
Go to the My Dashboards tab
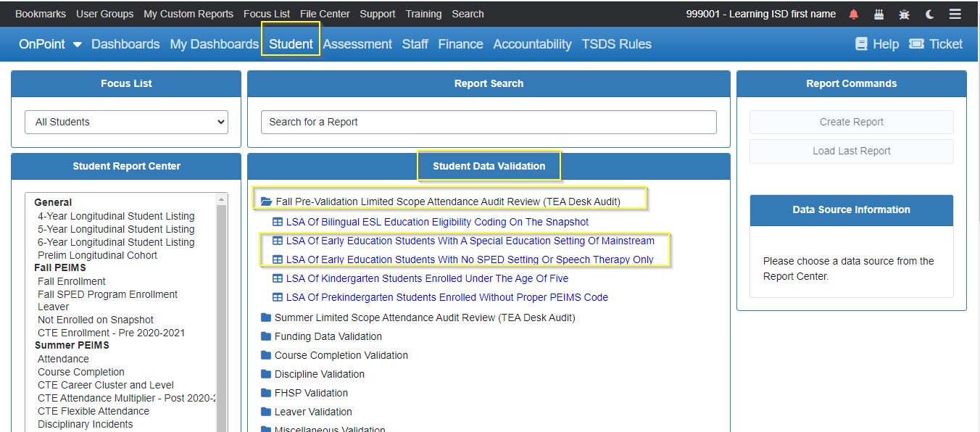pyautogui.click(x=215, y=44)
